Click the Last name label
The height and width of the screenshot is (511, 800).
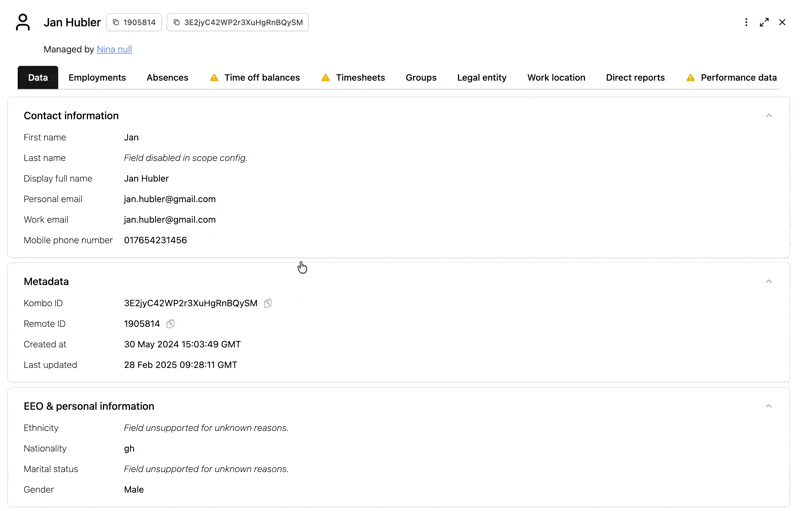click(44, 158)
